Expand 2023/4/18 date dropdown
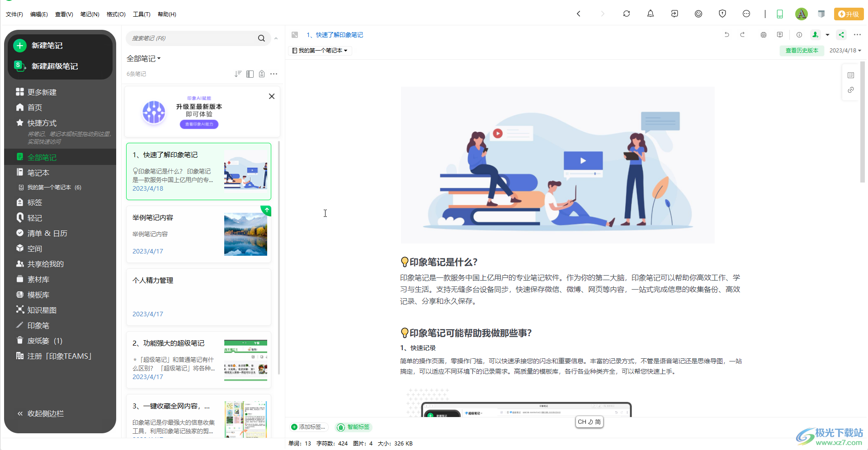 coord(845,51)
